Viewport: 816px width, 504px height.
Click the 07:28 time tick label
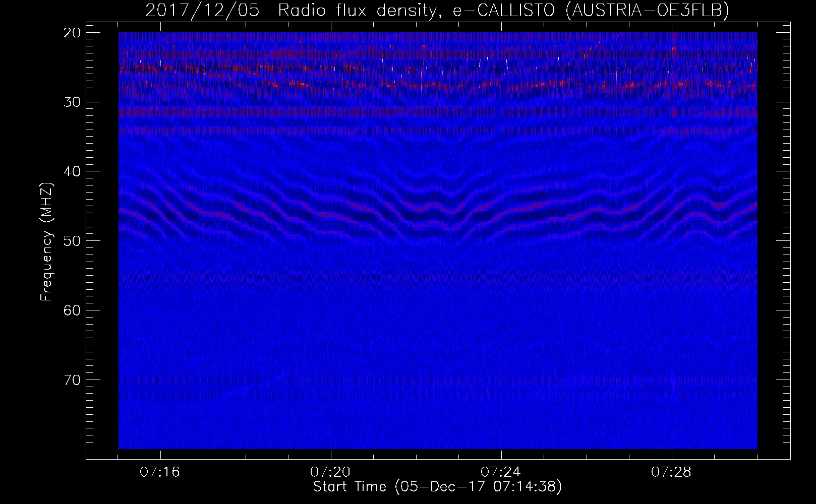(672, 472)
